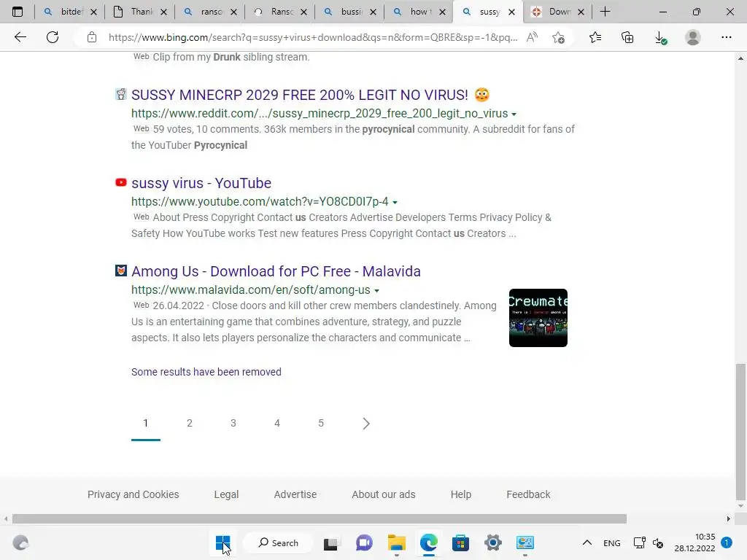The width and height of the screenshot is (747, 560).
Task: Open the 'sussy virus - YouTube' result
Action: pyautogui.click(x=201, y=183)
